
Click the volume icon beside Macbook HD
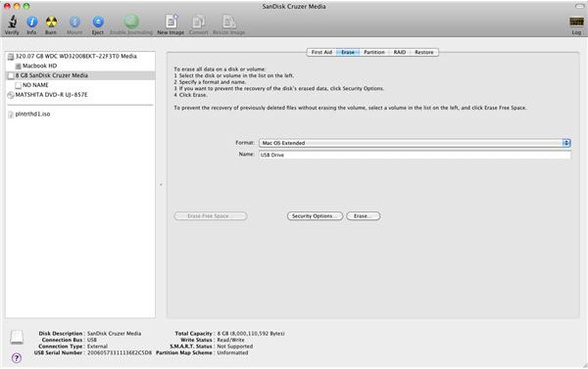pos(18,67)
